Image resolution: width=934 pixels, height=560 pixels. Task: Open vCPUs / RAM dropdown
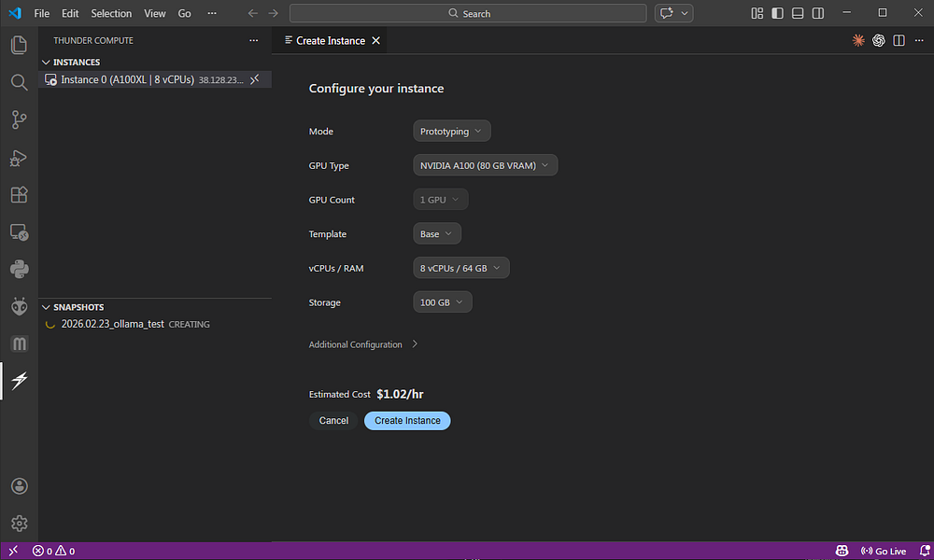pos(461,268)
